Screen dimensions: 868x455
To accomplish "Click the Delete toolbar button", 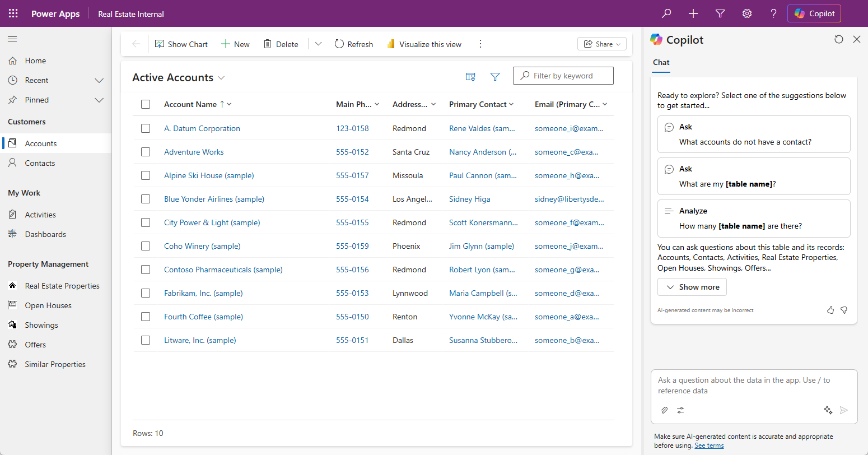I will tap(281, 44).
